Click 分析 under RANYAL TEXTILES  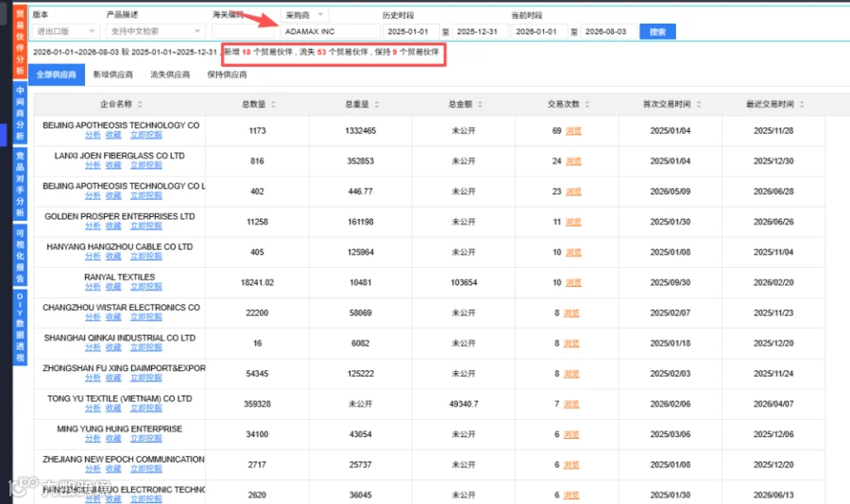point(93,287)
